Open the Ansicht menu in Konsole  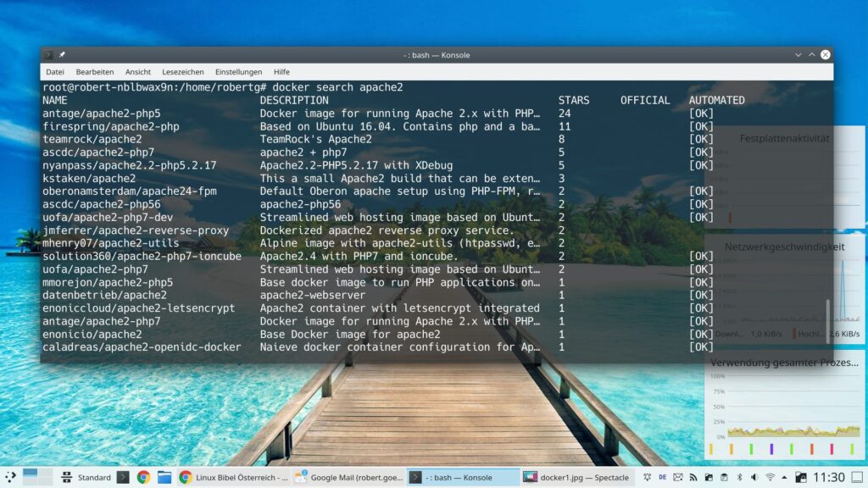(138, 72)
